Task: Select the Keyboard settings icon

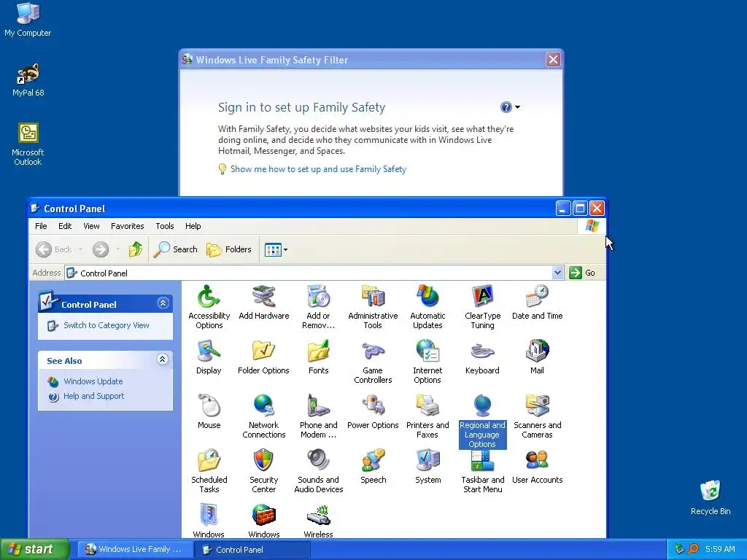Action: pyautogui.click(x=482, y=357)
